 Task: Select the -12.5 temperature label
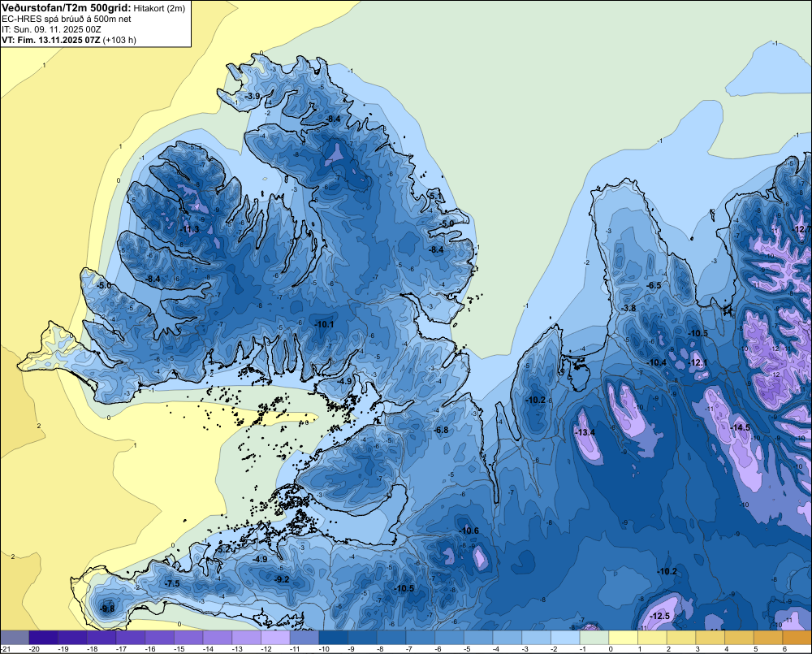coord(659,616)
